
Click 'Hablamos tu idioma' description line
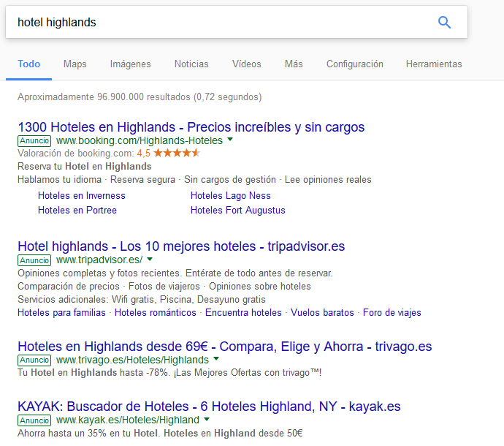coord(194,180)
